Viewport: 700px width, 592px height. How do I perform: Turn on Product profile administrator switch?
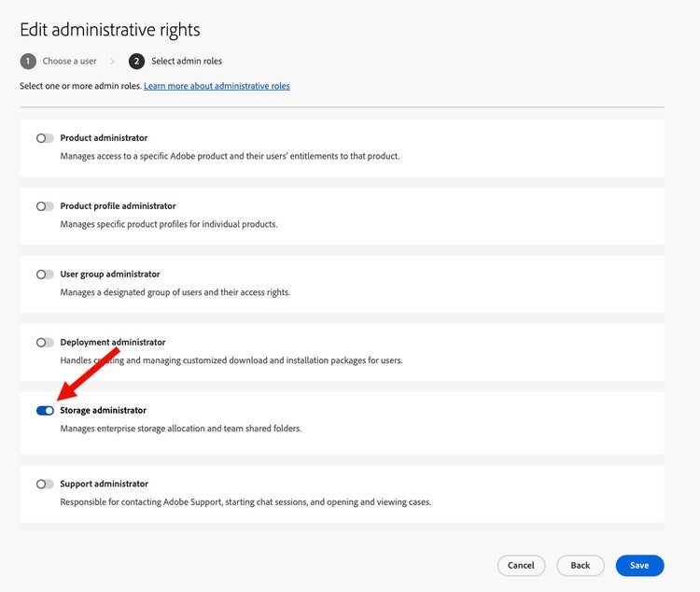(45, 206)
